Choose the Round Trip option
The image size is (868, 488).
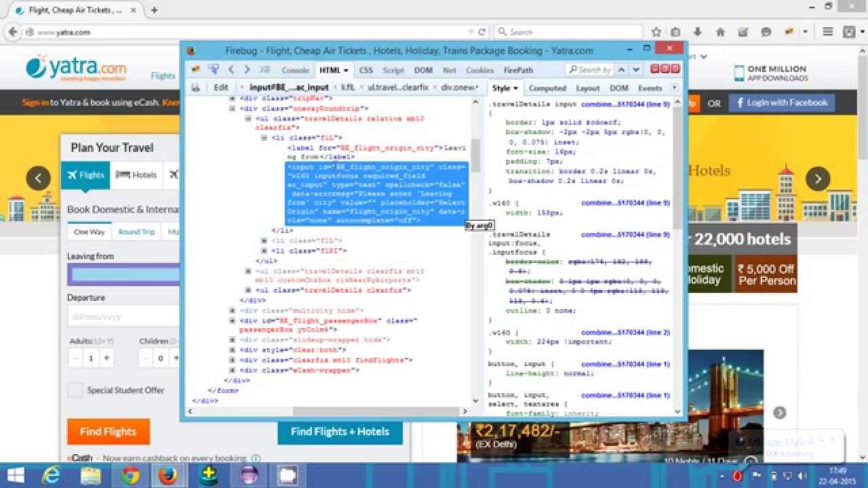[x=136, y=232]
